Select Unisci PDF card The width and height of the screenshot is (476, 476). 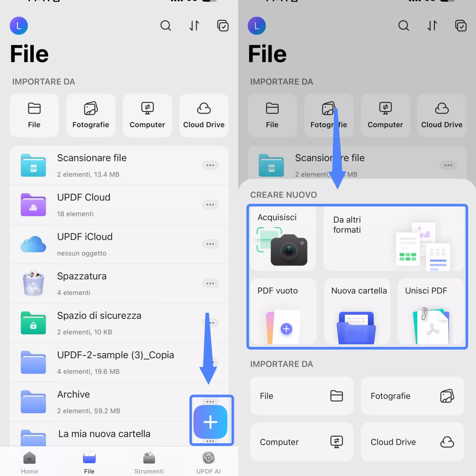431,311
